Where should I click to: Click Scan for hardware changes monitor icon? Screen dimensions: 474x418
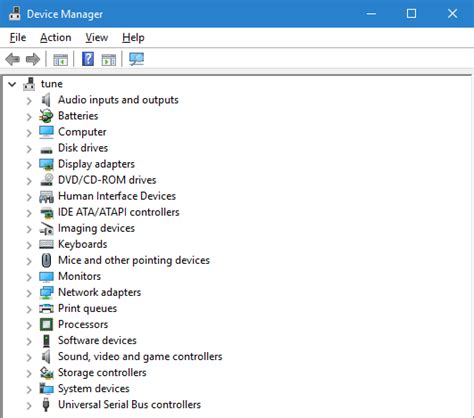click(x=137, y=59)
